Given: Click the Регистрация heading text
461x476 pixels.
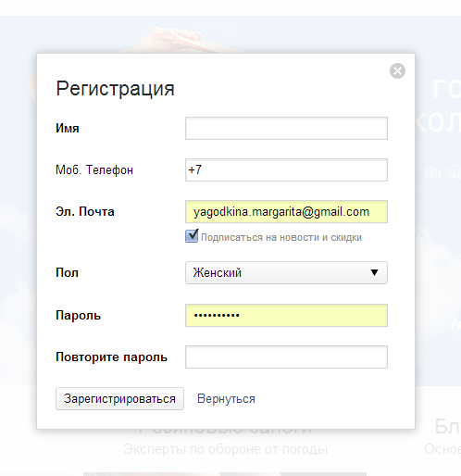Looking at the screenshot, I should [115, 89].
